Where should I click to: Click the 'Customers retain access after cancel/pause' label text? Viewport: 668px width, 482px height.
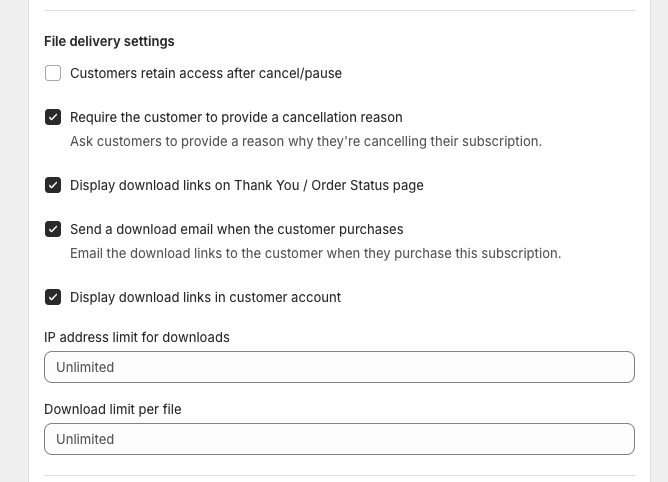point(206,73)
